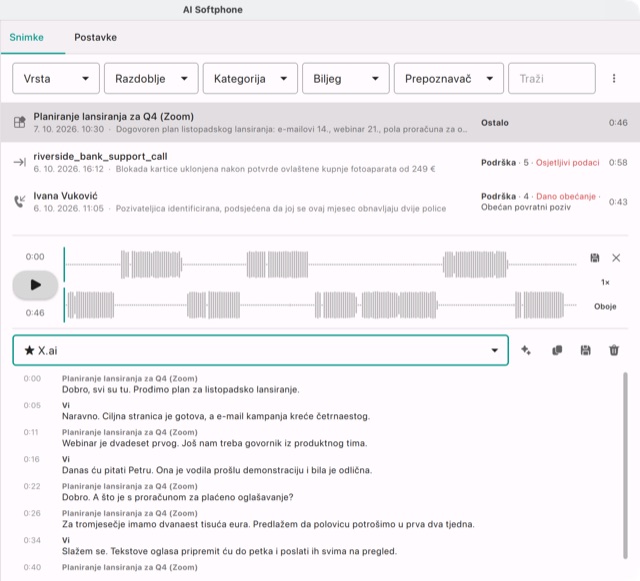The image size is (640, 581).
Task: Click the incoming call icon for Ivana Vuković
Action: (20, 202)
